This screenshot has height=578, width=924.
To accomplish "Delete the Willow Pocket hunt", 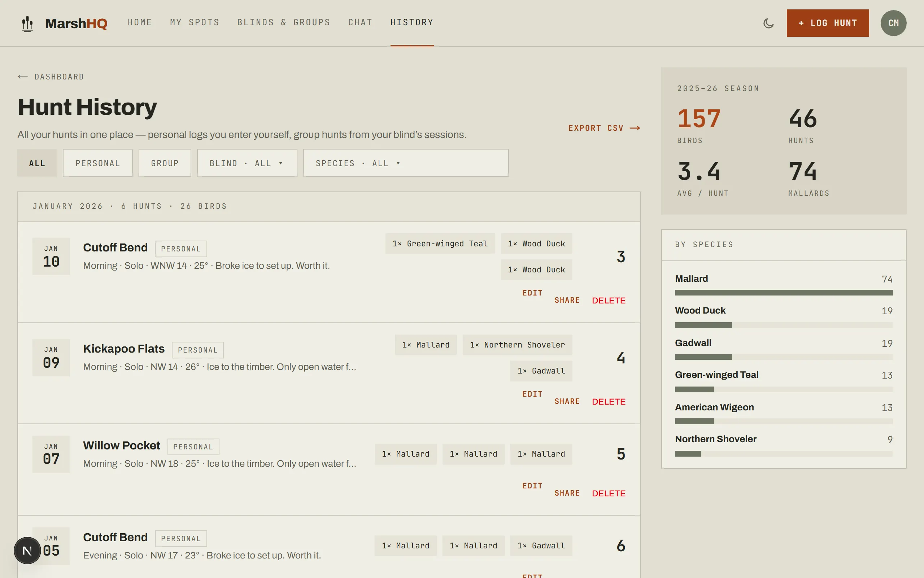I will [x=609, y=493].
